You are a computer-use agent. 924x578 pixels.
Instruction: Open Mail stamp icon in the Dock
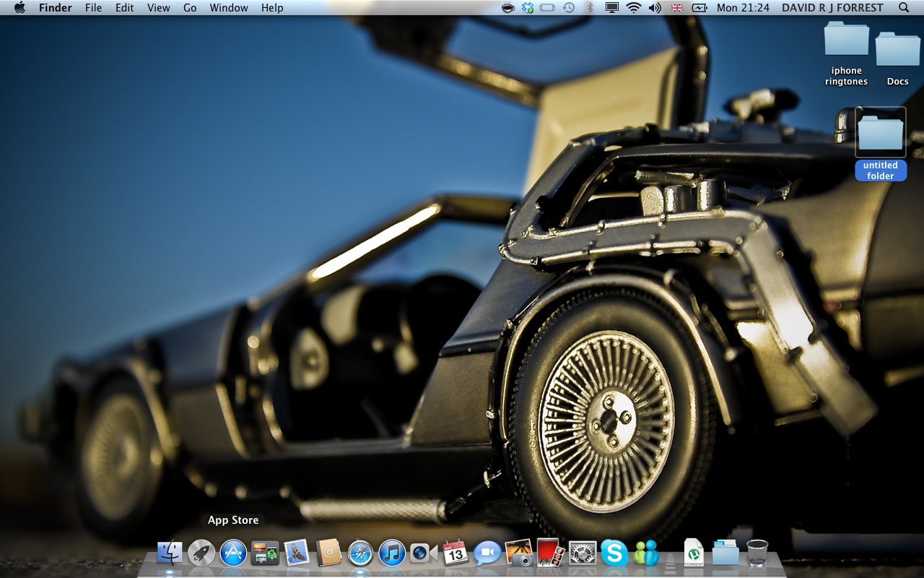(x=297, y=553)
